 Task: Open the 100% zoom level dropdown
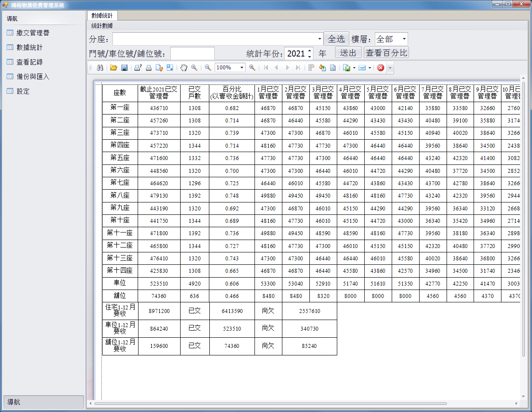242,68
